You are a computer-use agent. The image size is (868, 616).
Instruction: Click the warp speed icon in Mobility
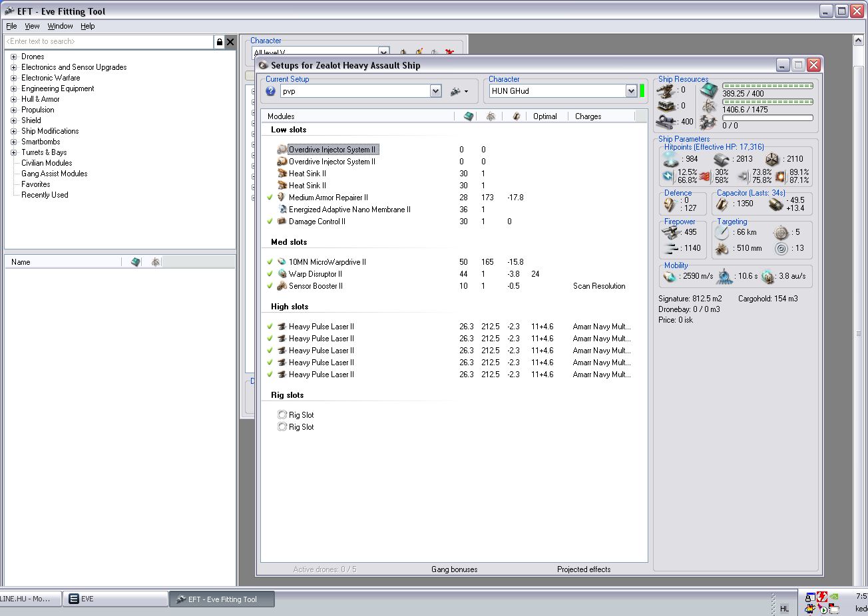point(768,276)
